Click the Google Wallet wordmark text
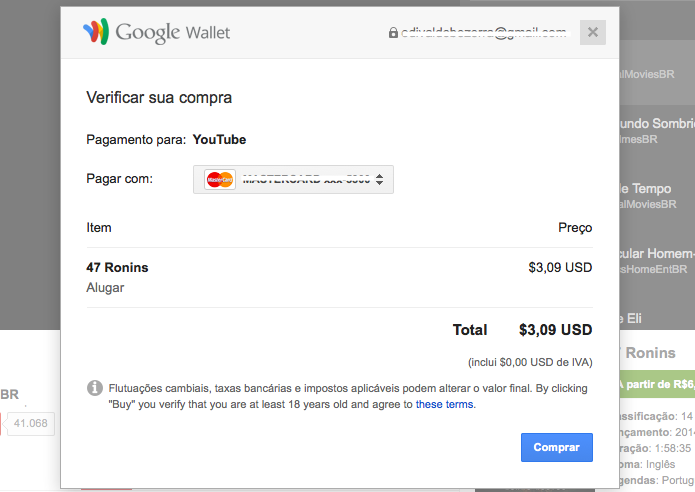The height and width of the screenshot is (492, 695). (173, 32)
